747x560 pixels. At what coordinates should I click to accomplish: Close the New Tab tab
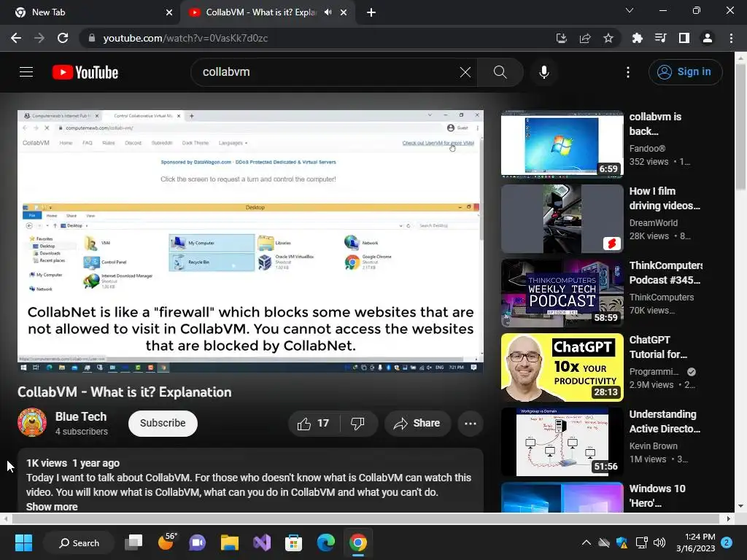(x=169, y=12)
